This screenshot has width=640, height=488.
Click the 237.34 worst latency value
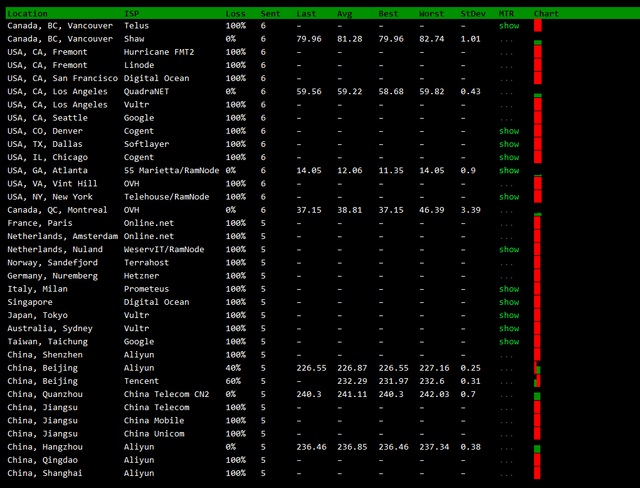point(434,447)
